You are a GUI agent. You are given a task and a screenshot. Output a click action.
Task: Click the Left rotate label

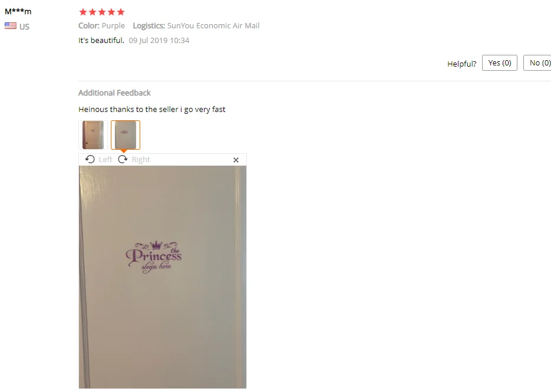[105, 160]
